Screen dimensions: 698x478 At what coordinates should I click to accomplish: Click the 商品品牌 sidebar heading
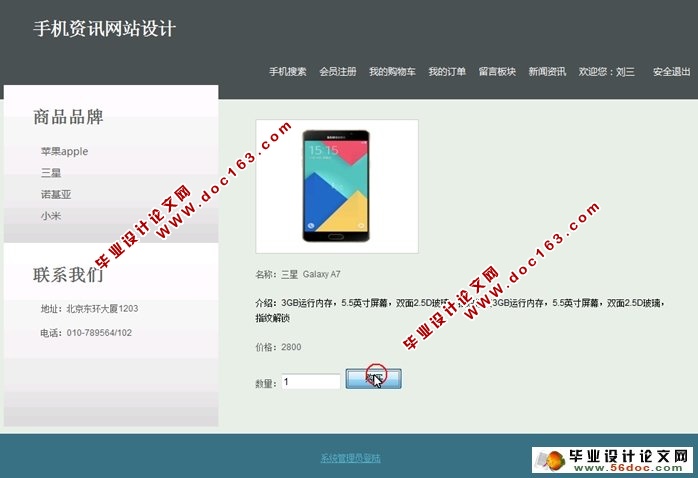tap(68, 117)
